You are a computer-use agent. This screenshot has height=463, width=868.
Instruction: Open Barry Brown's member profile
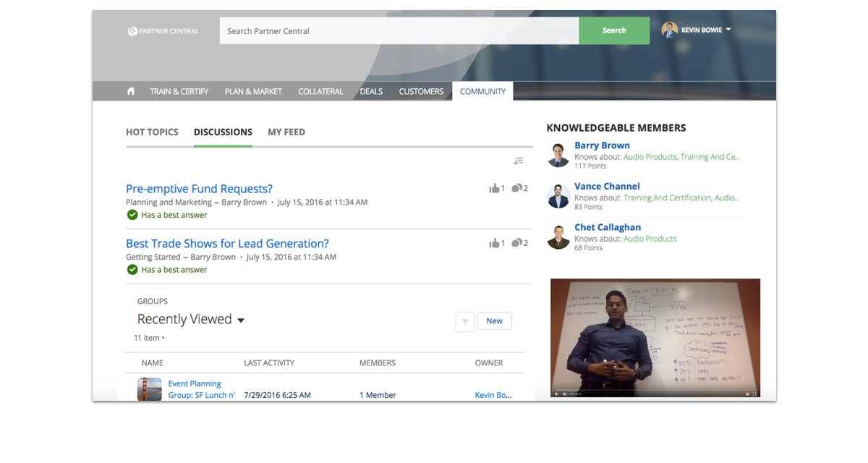[x=602, y=145]
